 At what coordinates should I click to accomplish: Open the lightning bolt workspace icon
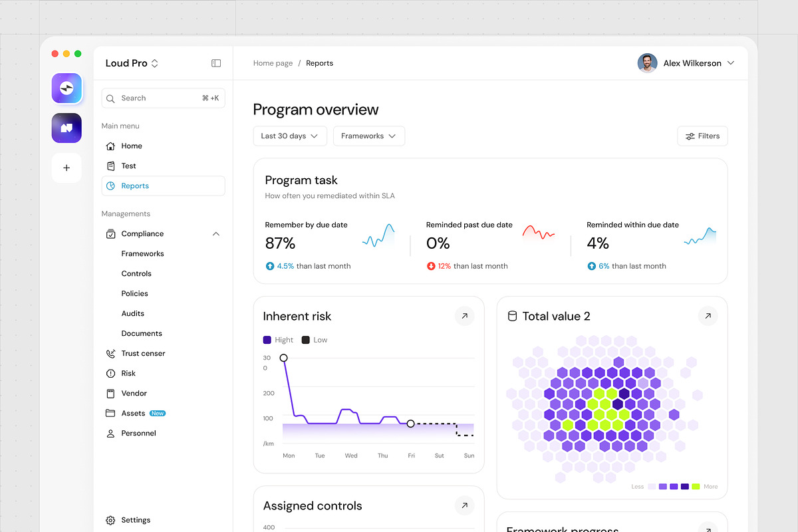pos(66,88)
